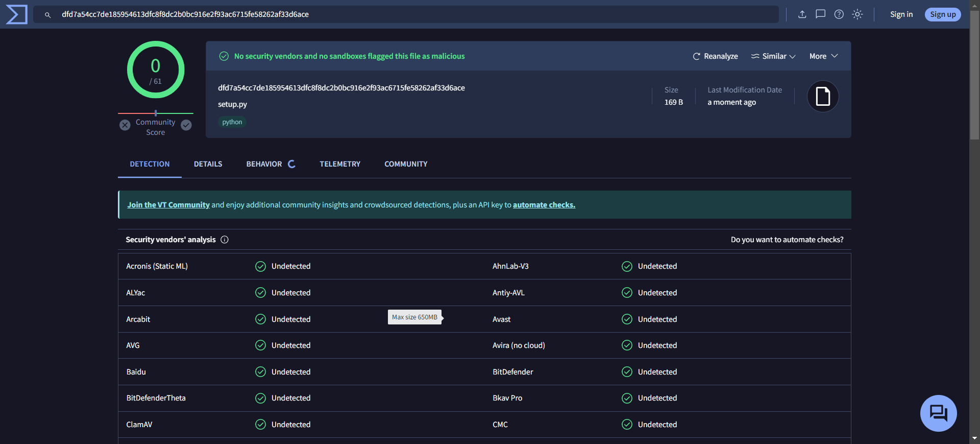Click Do you want to automate checks?
This screenshot has height=444, width=980.
[787, 240]
